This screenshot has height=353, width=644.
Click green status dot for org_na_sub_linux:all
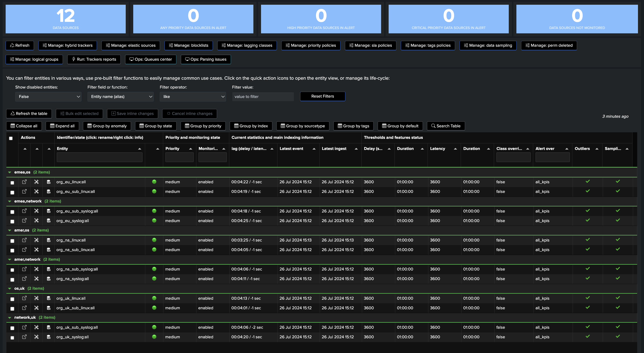[154, 249]
